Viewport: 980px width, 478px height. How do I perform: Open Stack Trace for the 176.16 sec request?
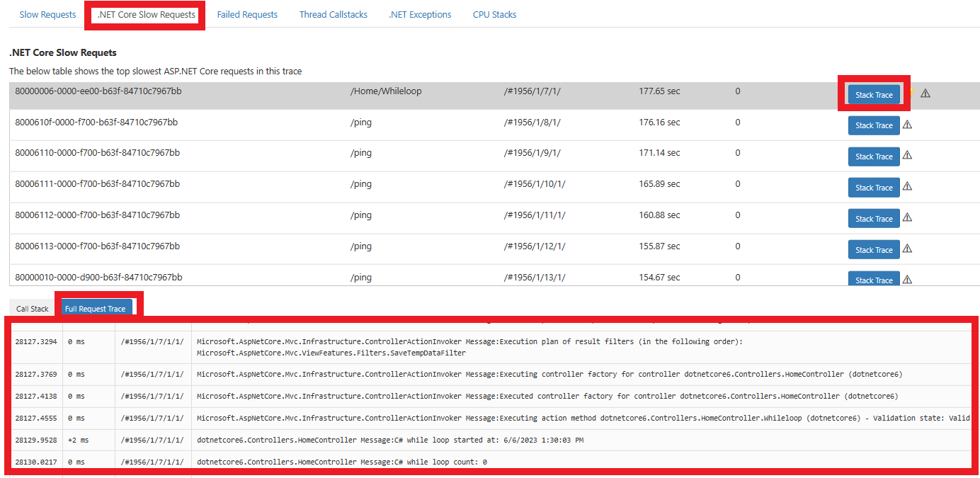(874, 125)
